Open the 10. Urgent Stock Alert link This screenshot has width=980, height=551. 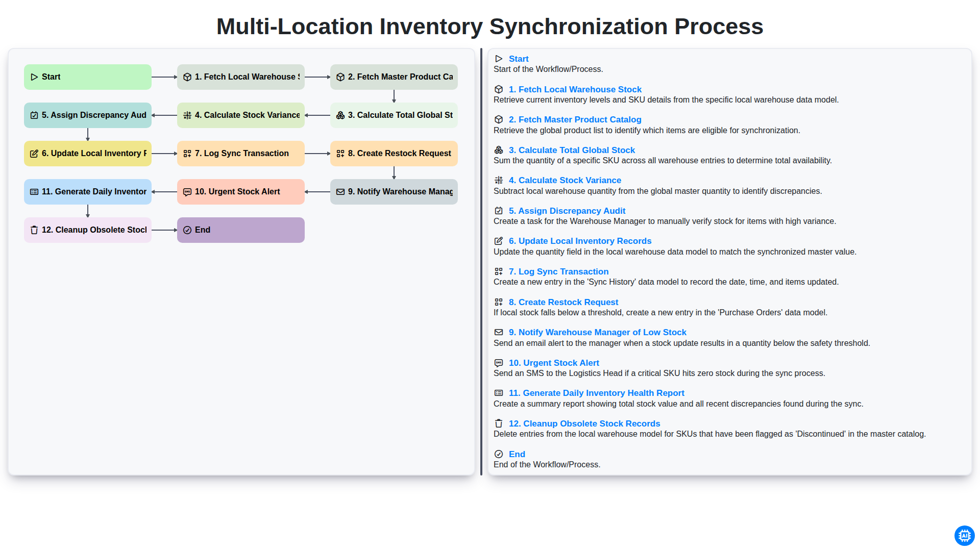tap(554, 363)
